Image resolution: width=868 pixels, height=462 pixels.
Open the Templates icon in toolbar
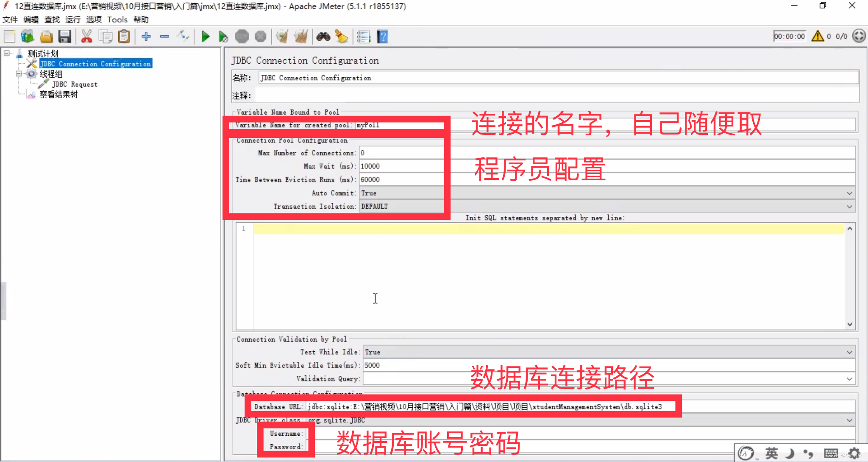[28, 36]
